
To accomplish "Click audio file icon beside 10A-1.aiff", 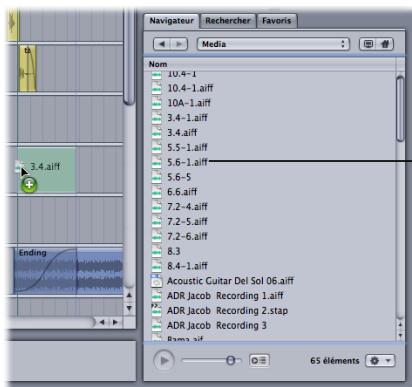I will [156, 103].
